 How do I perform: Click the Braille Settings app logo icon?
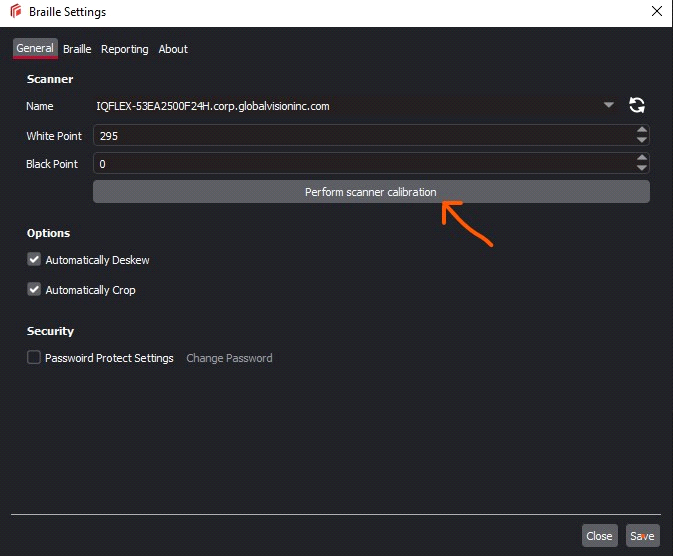tap(15, 12)
